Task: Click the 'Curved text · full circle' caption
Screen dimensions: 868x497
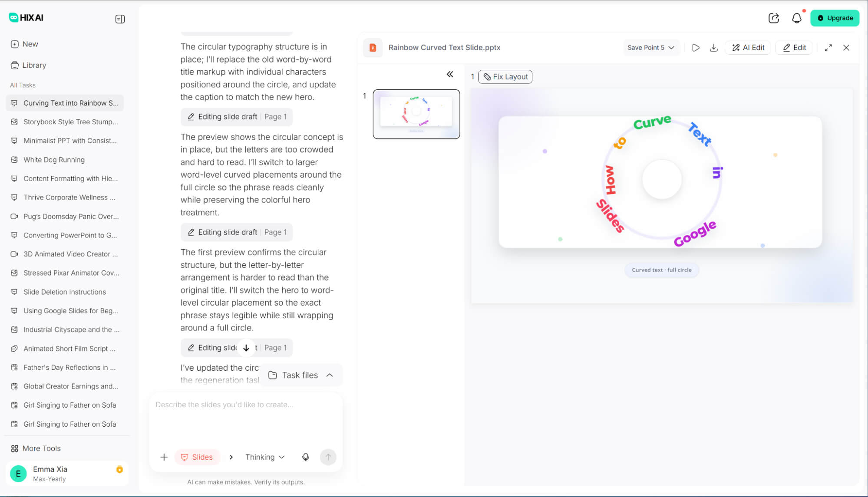Action: tap(662, 270)
